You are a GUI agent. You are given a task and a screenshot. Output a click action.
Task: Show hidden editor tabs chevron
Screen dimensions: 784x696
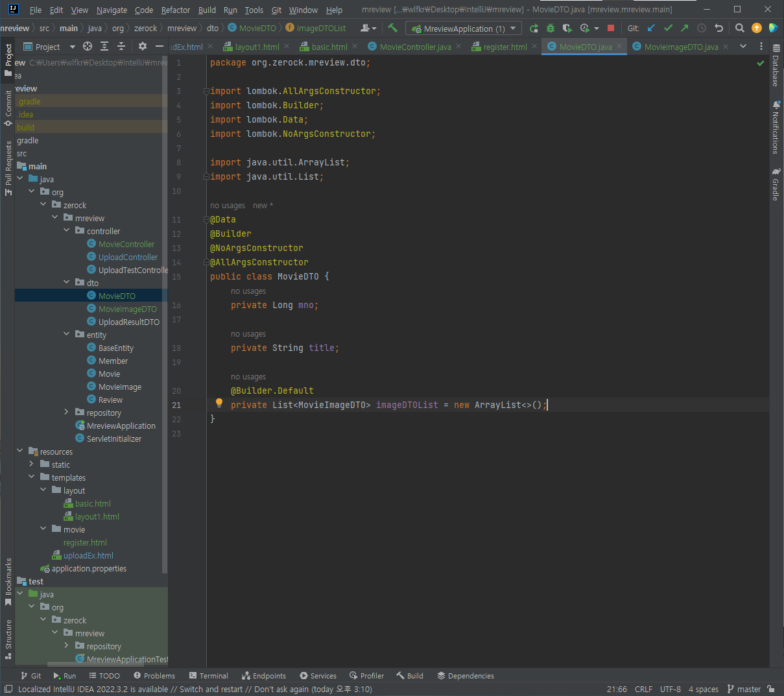743,47
